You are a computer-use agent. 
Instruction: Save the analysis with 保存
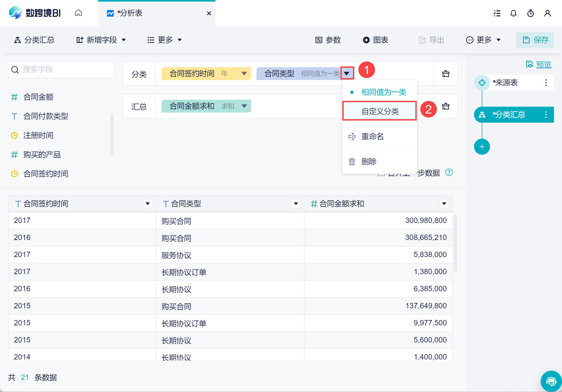click(535, 40)
